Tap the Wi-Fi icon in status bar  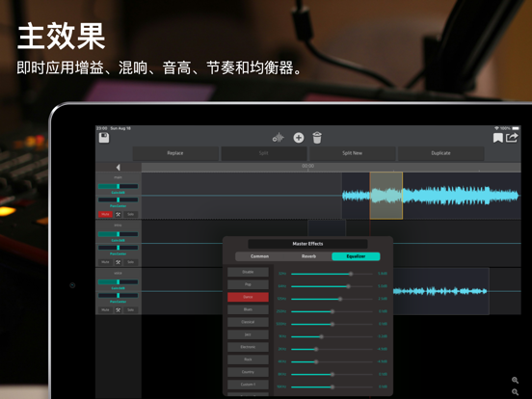coord(496,128)
